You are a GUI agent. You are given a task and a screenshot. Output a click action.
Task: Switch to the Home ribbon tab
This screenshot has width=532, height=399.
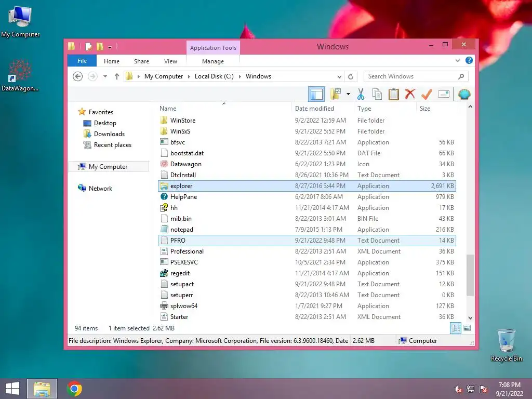coord(112,61)
